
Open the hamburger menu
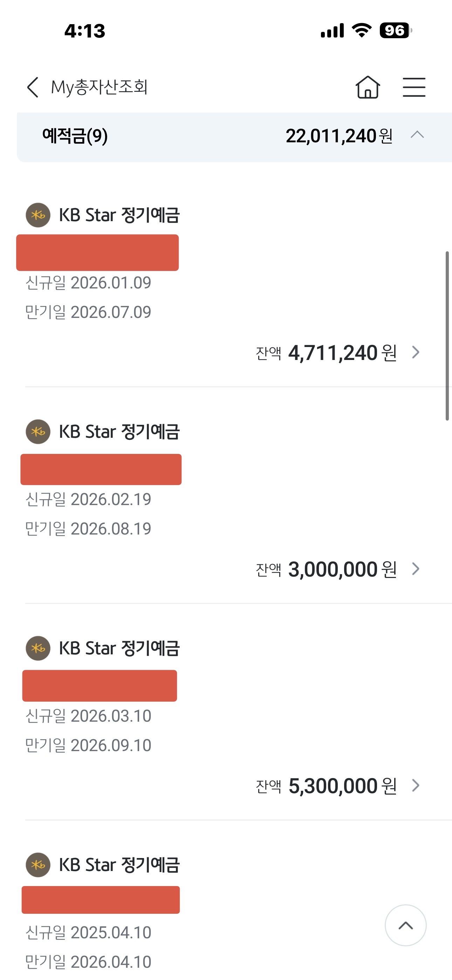(x=414, y=87)
